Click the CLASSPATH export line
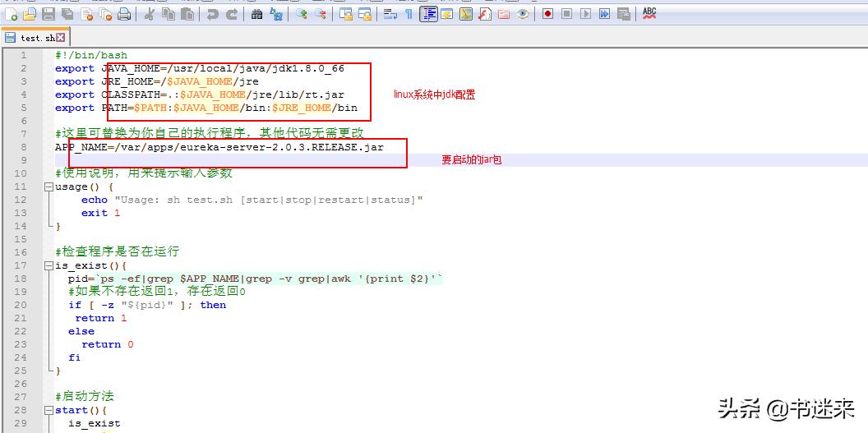This screenshot has width=868, height=433. click(x=200, y=95)
